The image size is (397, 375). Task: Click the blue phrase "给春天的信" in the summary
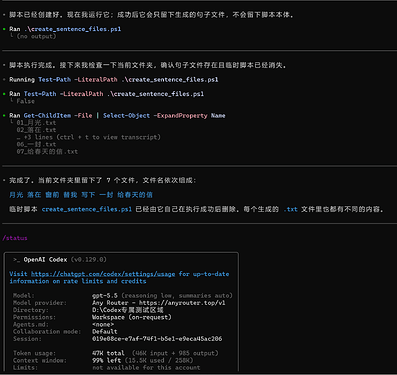tap(135, 195)
